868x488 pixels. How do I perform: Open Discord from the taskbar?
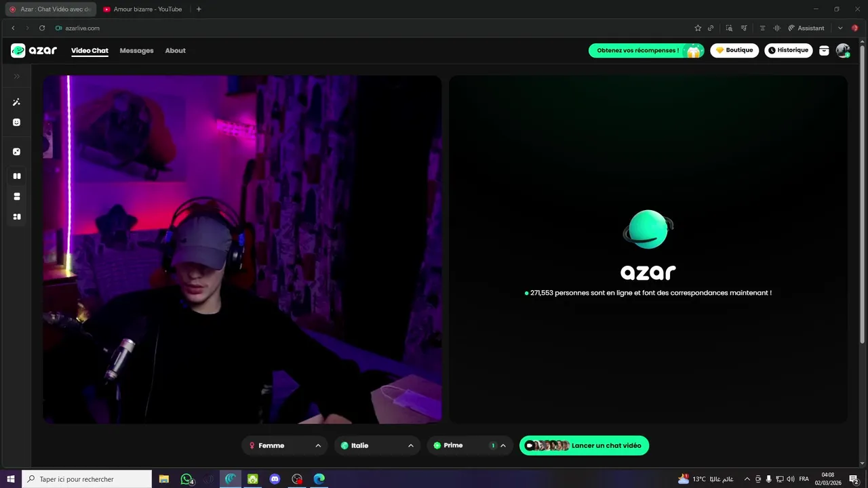tap(275, 479)
